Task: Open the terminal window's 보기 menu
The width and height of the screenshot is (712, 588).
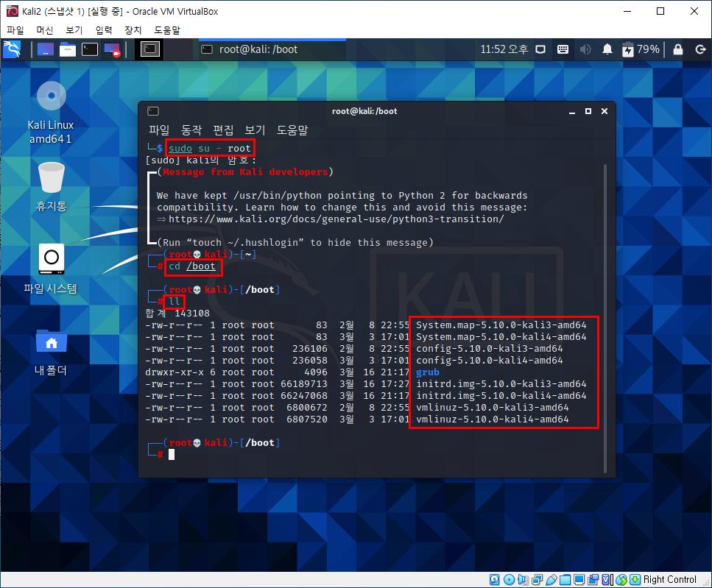Action: 255,130
